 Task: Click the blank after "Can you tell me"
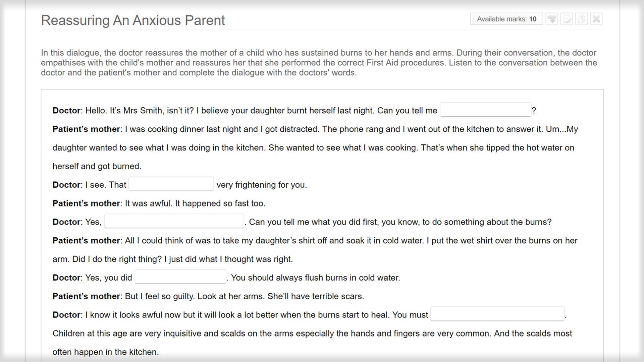pyautogui.click(x=485, y=110)
